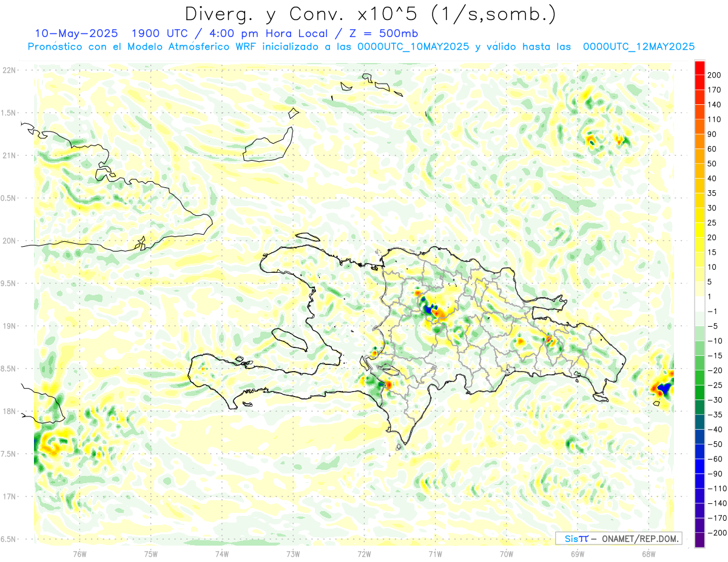This screenshot has height=562, width=728.
Task: Click the "69W" longitude label
Action: coord(578,553)
